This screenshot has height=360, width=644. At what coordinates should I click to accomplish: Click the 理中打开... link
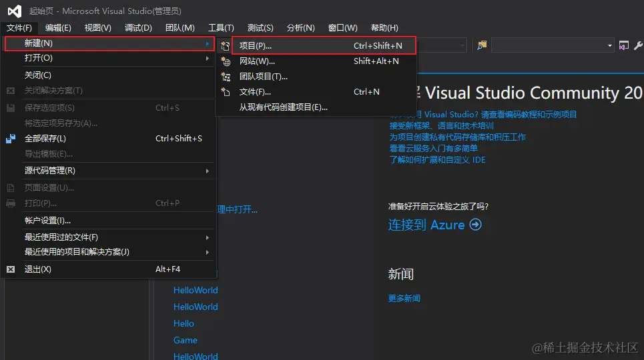click(x=237, y=210)
